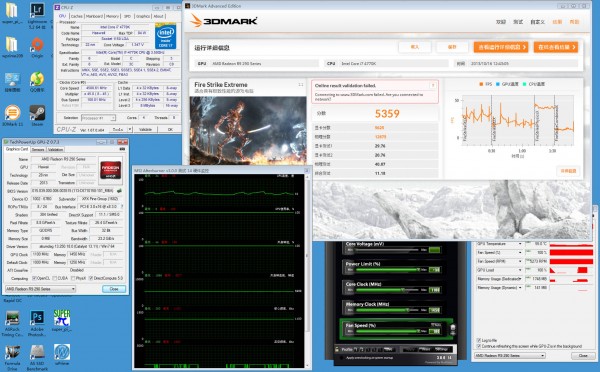Click Core Voltage (mV) value field in Afterburner
600x372 pixels.
pyautogui.click(x=434, y=250)
